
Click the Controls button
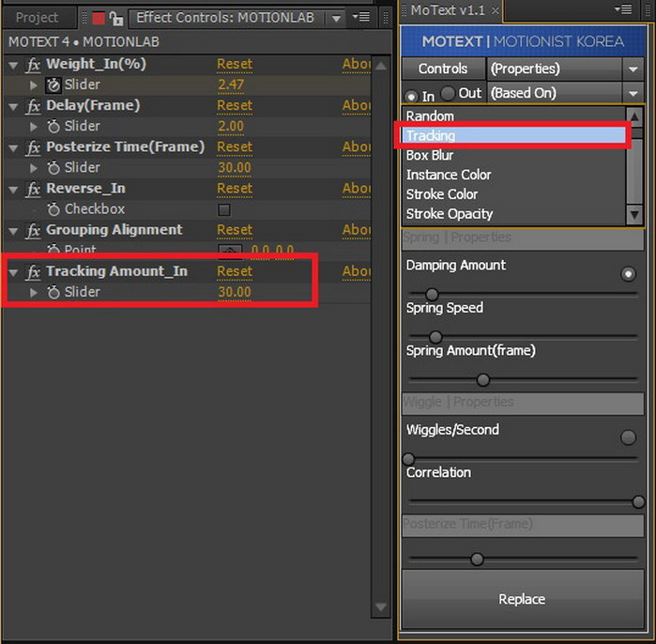pyautogui.click(x=443, y=69)
